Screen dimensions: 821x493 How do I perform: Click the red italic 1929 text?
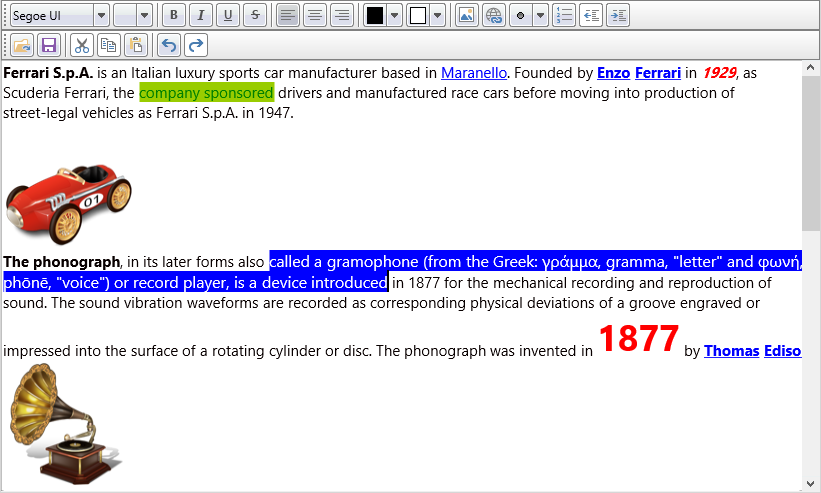(x=719, y=73)
